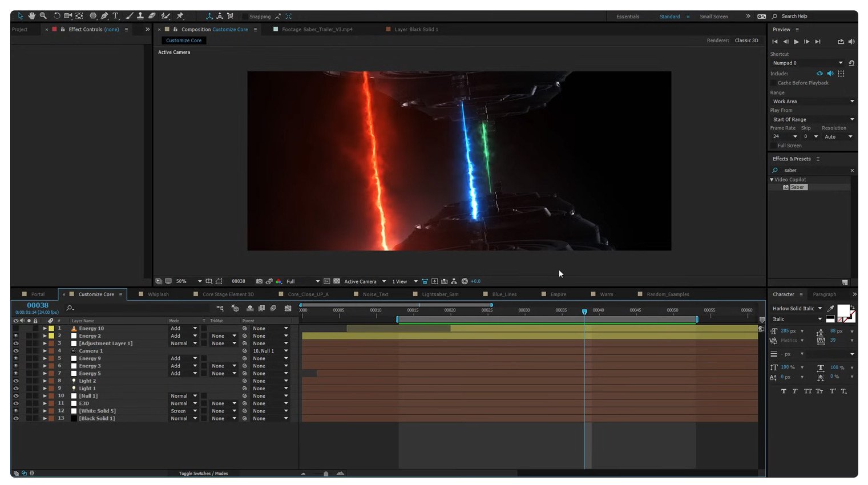Expand the Energy 2 layer properties
The height and width of the screenshot is (485, 868).
(x=45, y=336)
